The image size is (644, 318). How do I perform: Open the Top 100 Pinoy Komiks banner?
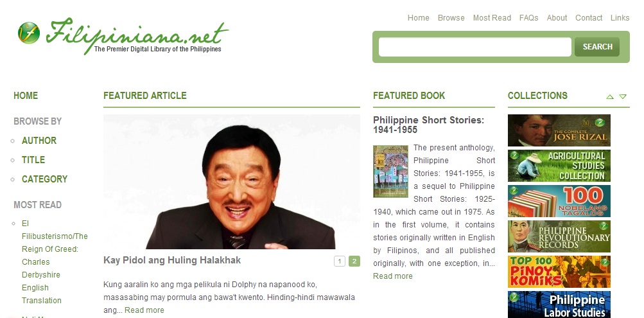pos(559,272)
